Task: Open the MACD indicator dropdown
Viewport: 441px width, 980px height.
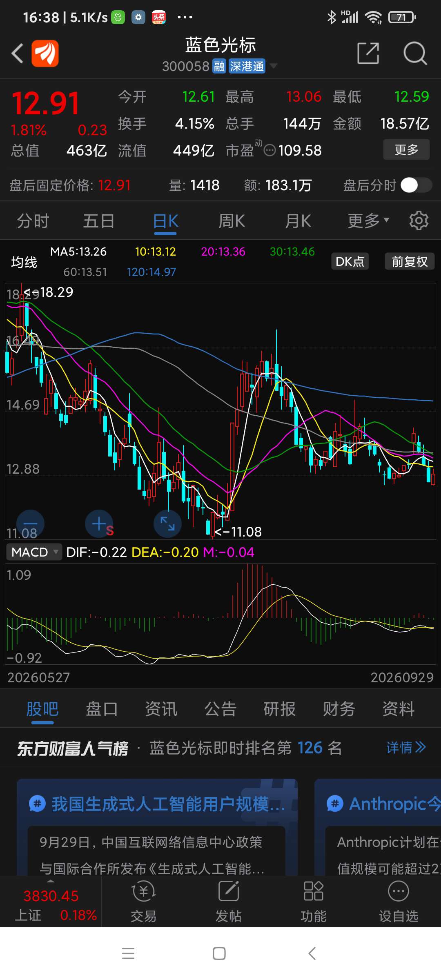Action: point(34,552)
